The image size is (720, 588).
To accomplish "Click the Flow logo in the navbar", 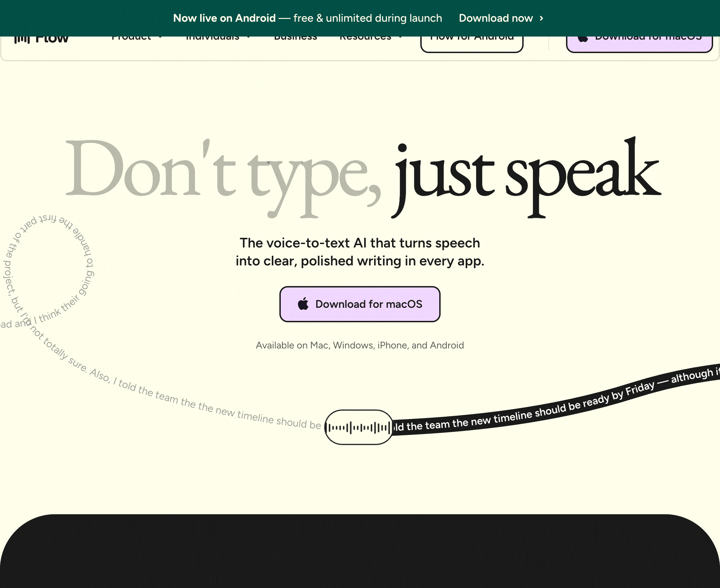I will coord(41,39).
